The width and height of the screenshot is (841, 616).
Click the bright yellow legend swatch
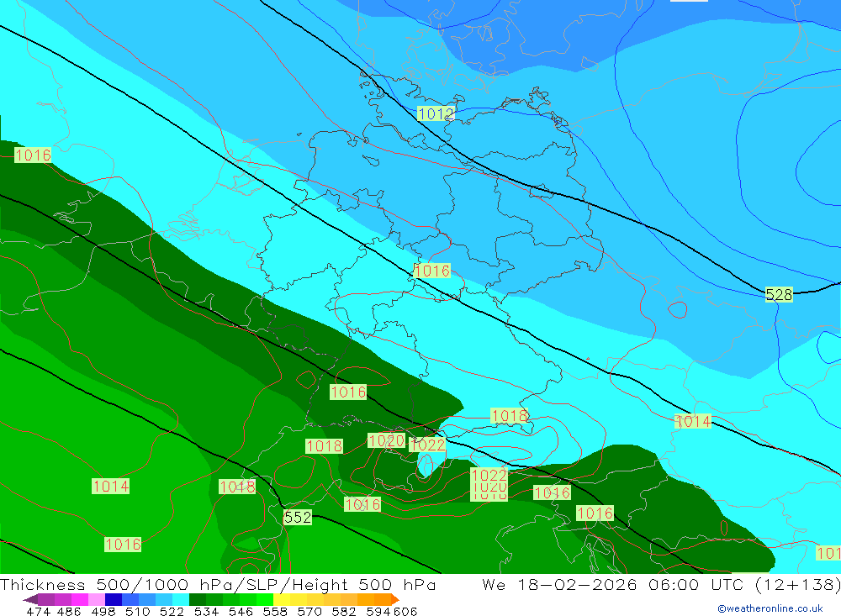click(282, 599)
